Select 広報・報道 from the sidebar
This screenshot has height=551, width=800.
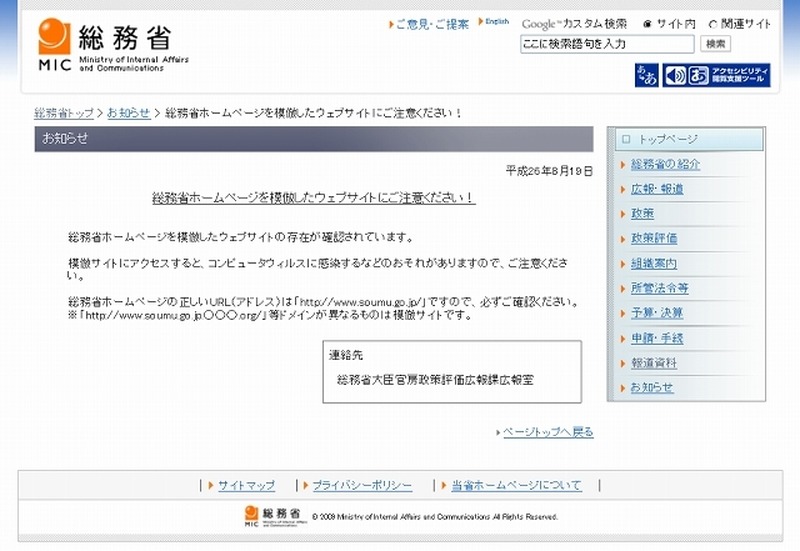[657, 189]
